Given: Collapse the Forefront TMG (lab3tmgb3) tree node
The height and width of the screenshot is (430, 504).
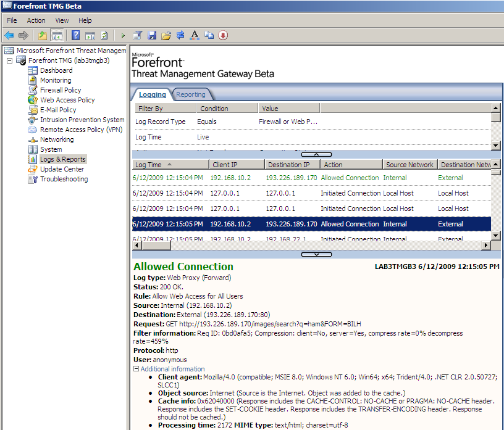Looking at the screenshot, I should pos(10,60).
